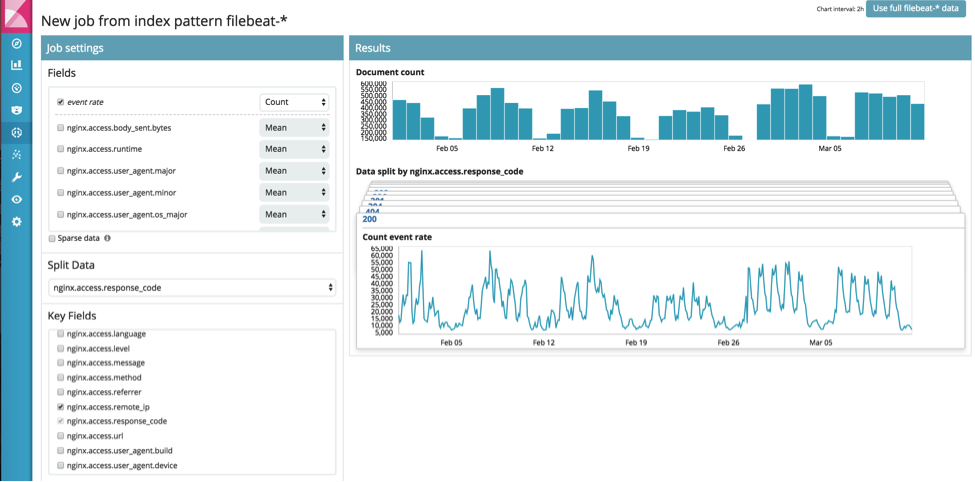Check nginx.access.user_agent.device key field
The image size is (975, 482).
coord(60,466)
